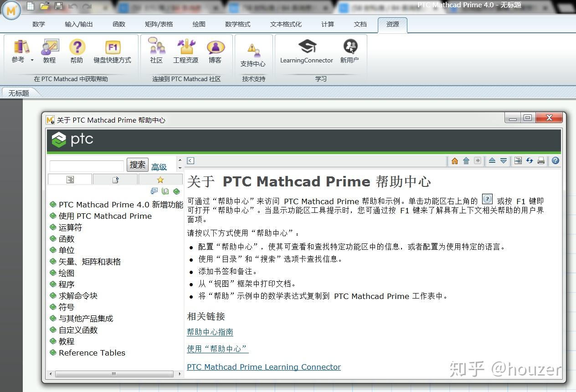Click the green book icon above contents tree

coord(176,191)
